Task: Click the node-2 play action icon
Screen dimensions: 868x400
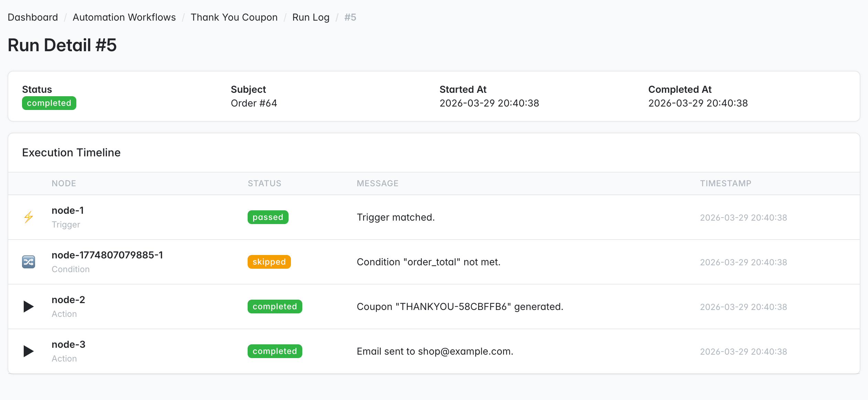Action: coord(29,307)
